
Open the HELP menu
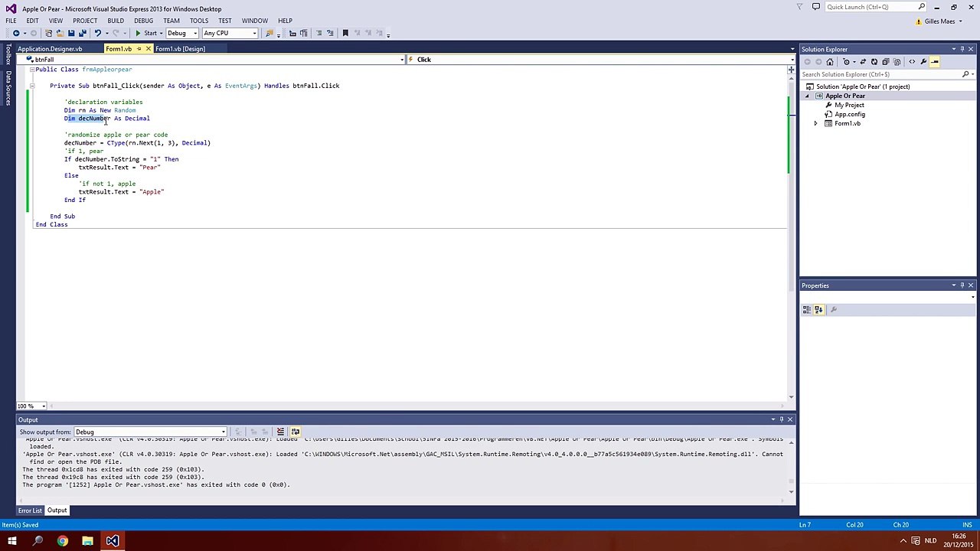(x=285, y=21)
